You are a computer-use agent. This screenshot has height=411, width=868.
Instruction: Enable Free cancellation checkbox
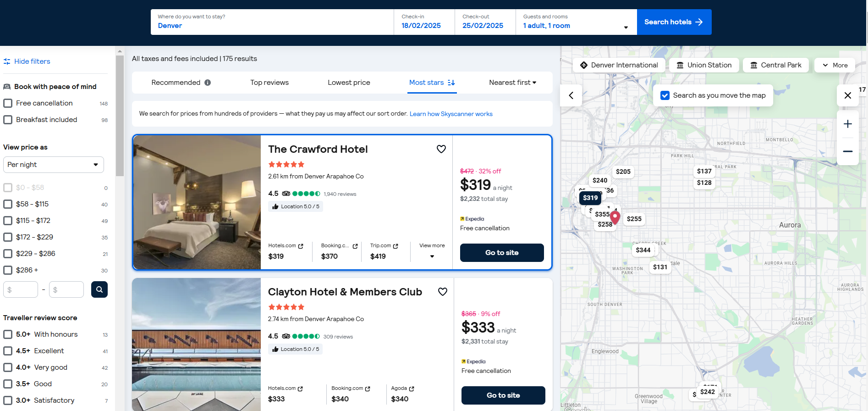pyautogui.click(x=8, y=103)
